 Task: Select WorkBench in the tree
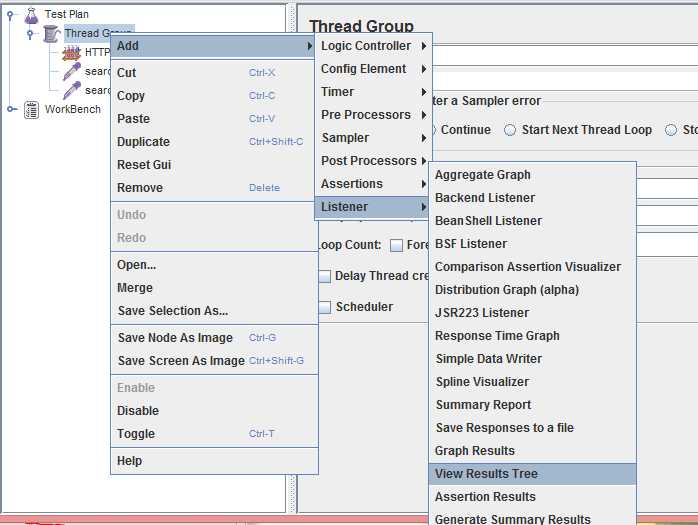(73, 109)
